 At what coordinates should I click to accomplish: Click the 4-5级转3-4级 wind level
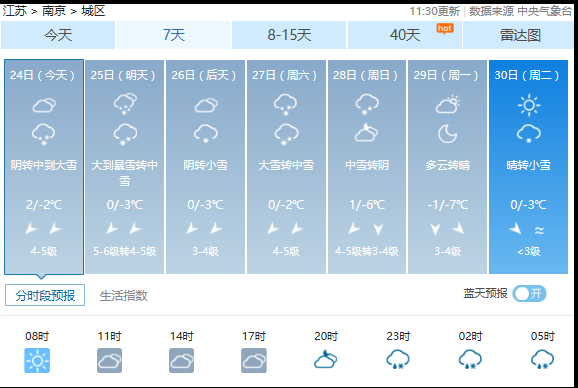(367, 251)
